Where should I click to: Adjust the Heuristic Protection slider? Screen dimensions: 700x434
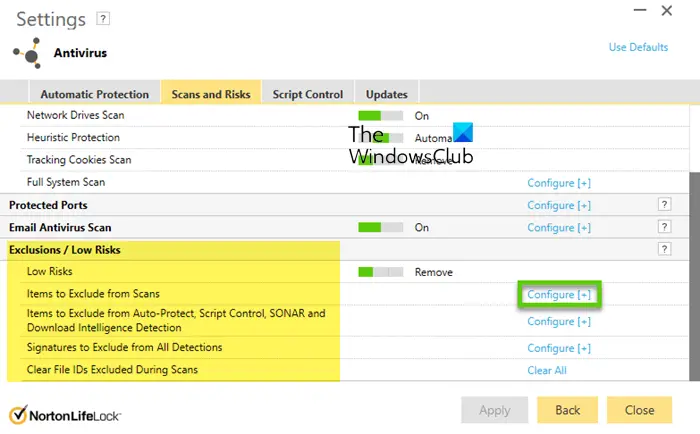[x=380, y=138]
